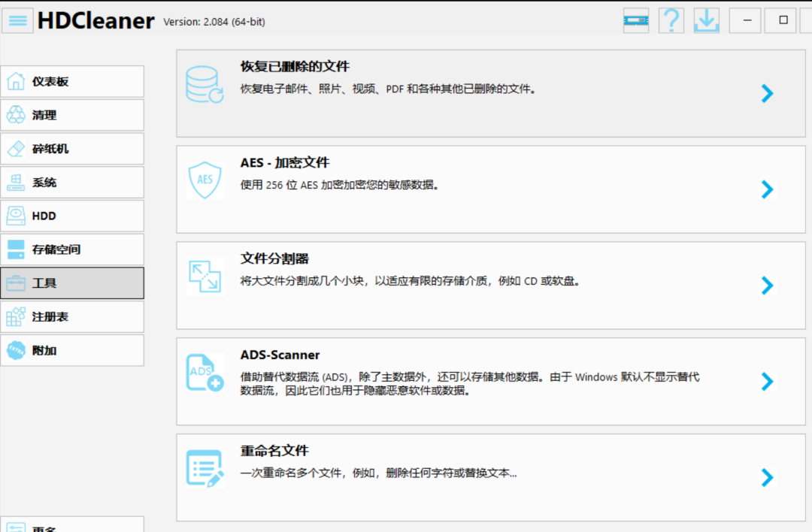
Task: Open ADS-Scanner via its right chevron
Action: tap(768, 382)
